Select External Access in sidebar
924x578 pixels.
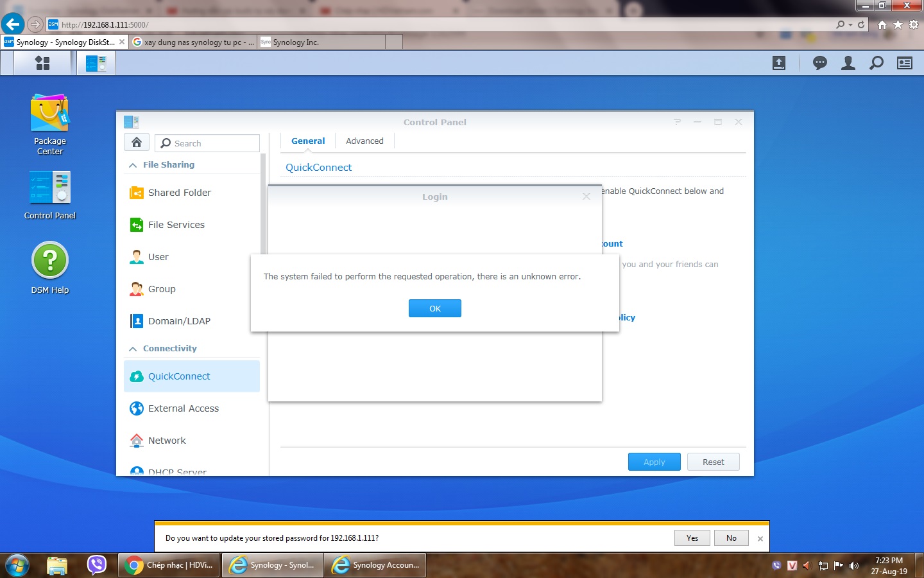192,408
